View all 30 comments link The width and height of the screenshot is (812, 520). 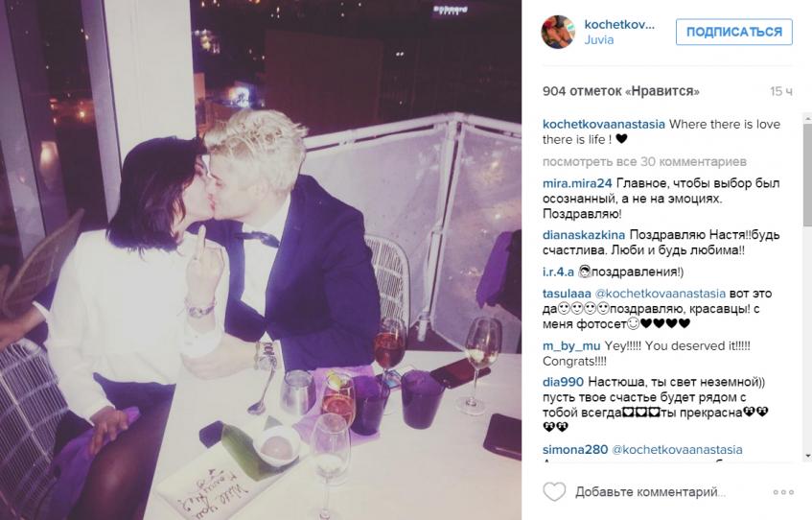(x=644, y=162)
